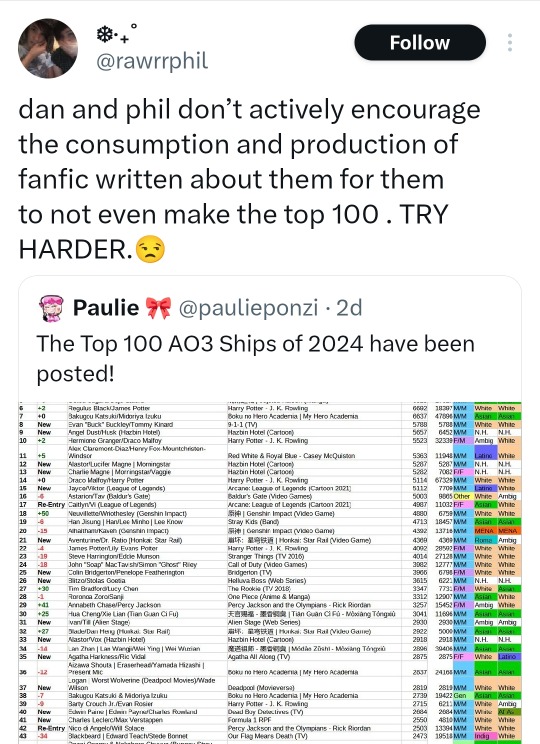540x744 pixels.
Task: Open the @rawrrphil handle link
Action: pos(152,61)
